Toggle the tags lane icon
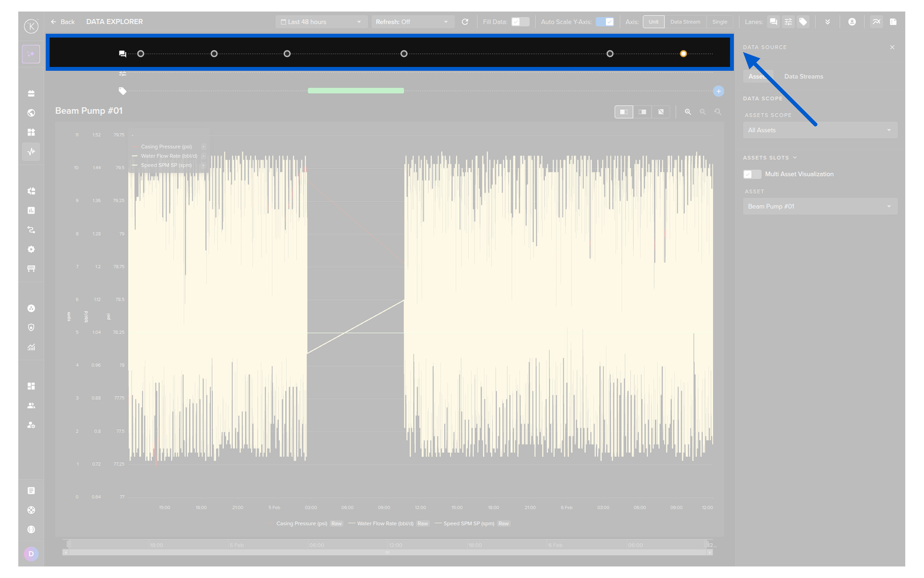This screenshot has height=578, width=924. [x=803, y=22]
